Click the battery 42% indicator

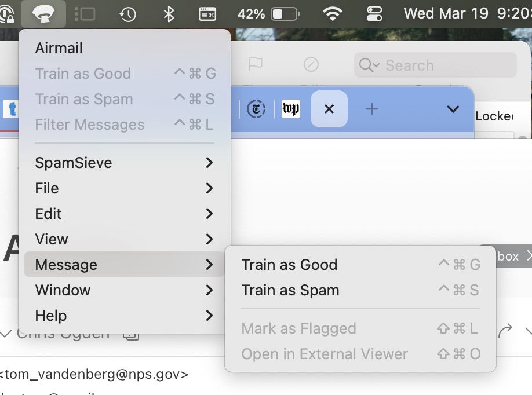268,14
